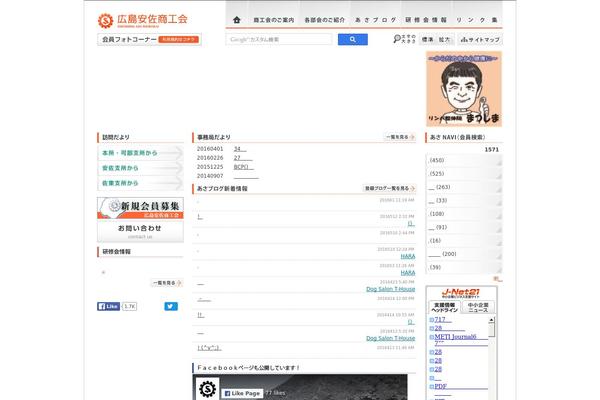Select the (108) member category row
The image size is (600, 400).
coord(464,214)
